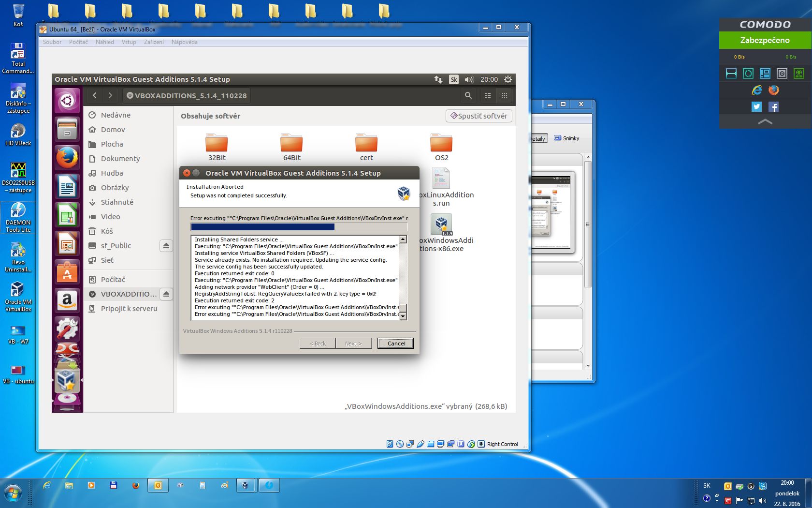Open the cert folder
Image resolution: width=812 pixels, height=508 pixels.
(366, 147)
